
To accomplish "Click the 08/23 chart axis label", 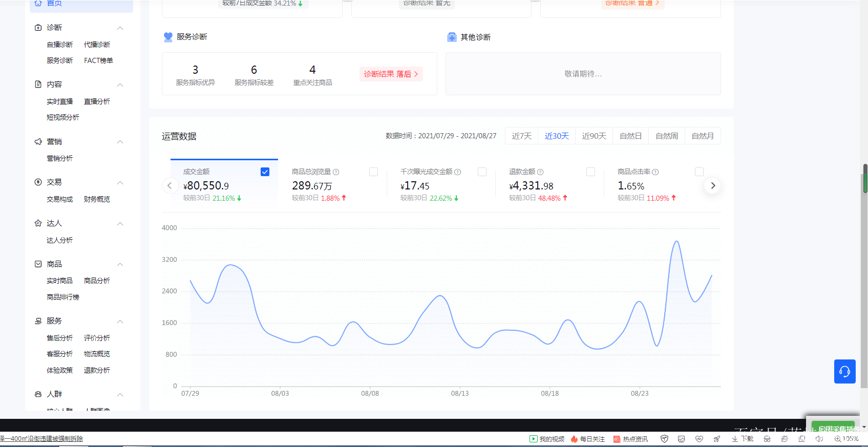I will (640, 393).
